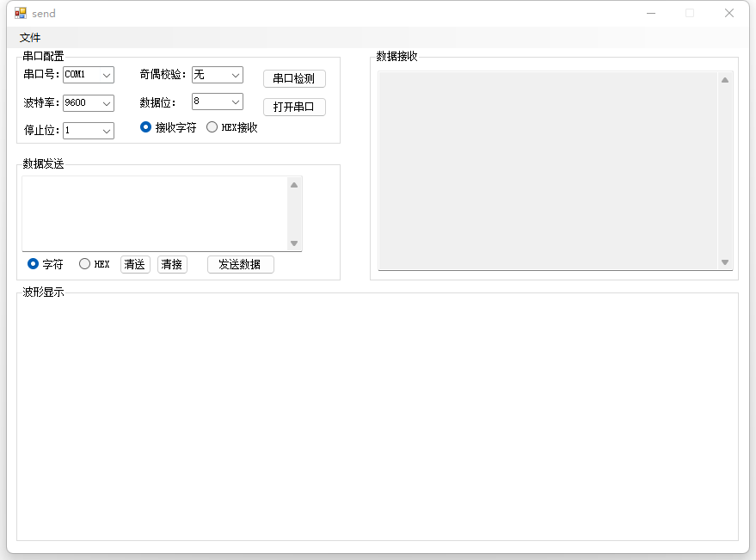
Task: Open the 串口号 COM1 dropdown
Action: (x=89, y=75)
